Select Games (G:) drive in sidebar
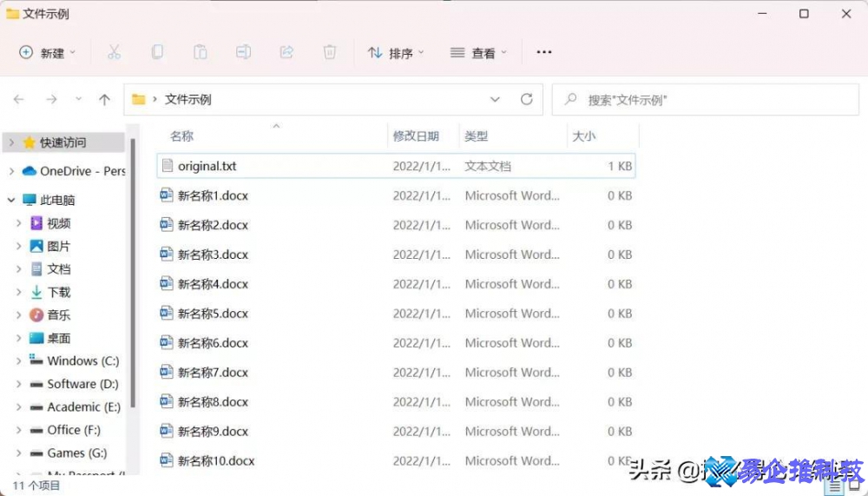 pyautogui.click(x=76, y=453)
